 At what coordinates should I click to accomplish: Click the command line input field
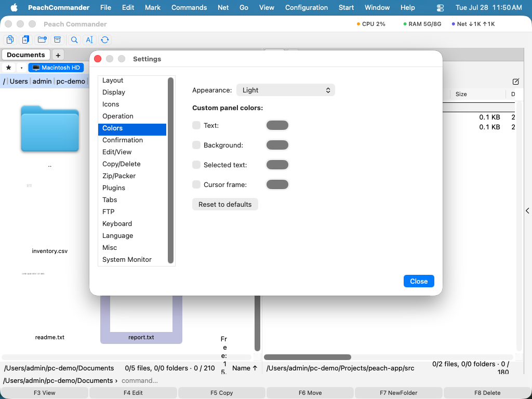point(324,381)
